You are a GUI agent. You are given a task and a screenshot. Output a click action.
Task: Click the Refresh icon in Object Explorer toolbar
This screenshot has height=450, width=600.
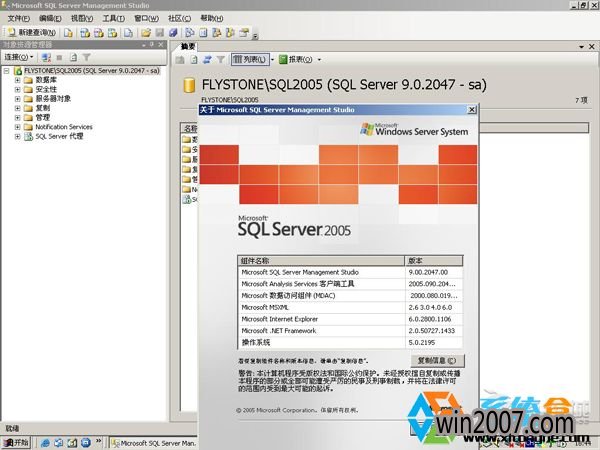point(73,57)
